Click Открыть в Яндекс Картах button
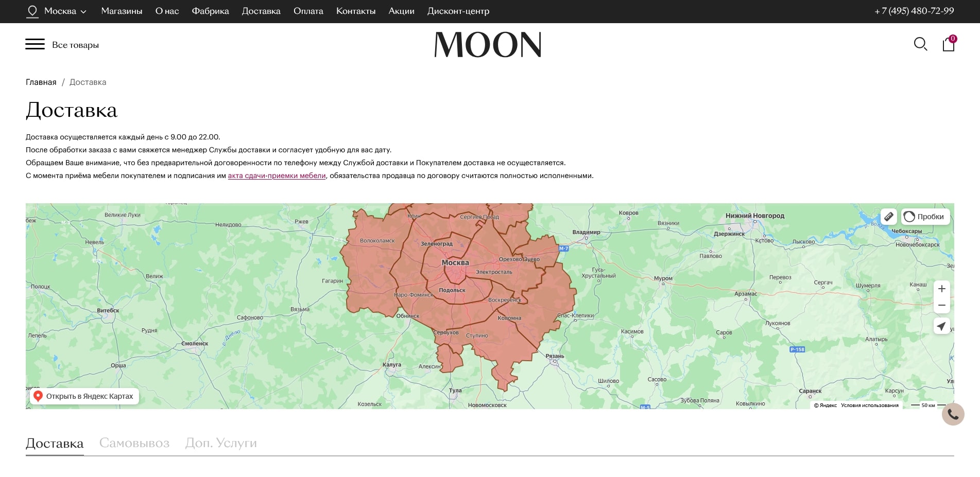980x477 pixels. point(84,396)
